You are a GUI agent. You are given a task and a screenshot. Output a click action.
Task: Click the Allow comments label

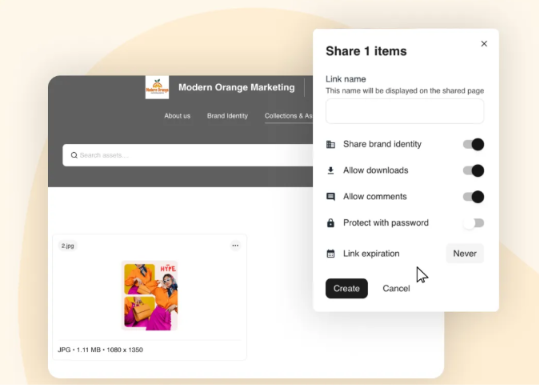click(x=375, y=196)
